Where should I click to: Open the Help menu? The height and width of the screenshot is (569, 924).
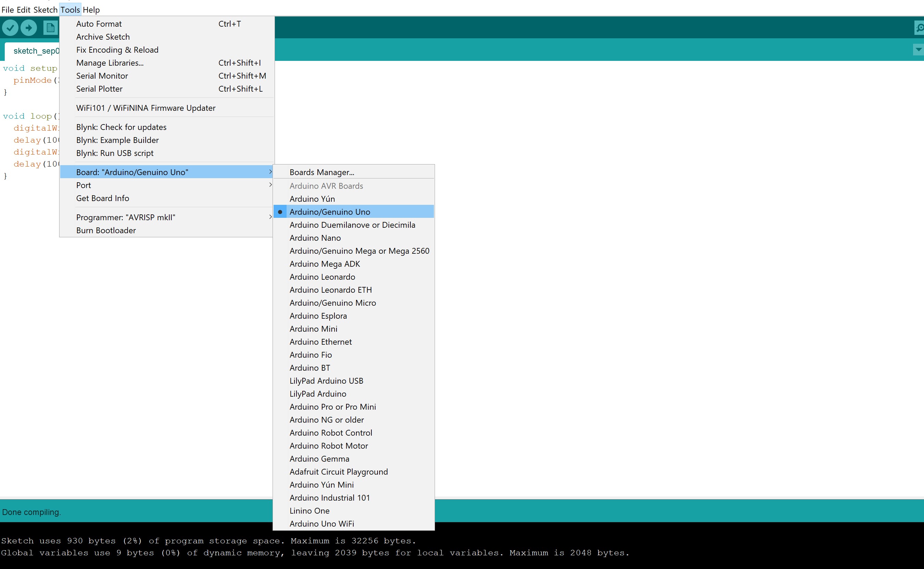[x=91, y=10]
